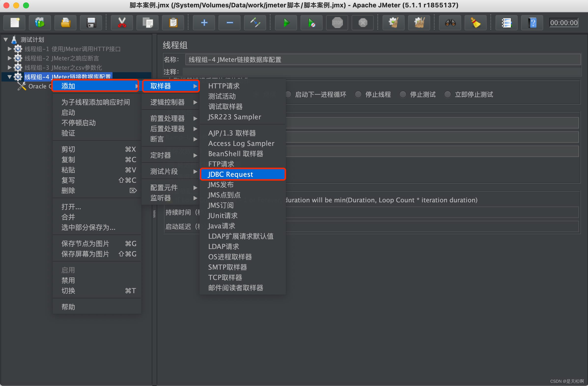Click the Stop test icon
The image size is (588, 386).
337,23
